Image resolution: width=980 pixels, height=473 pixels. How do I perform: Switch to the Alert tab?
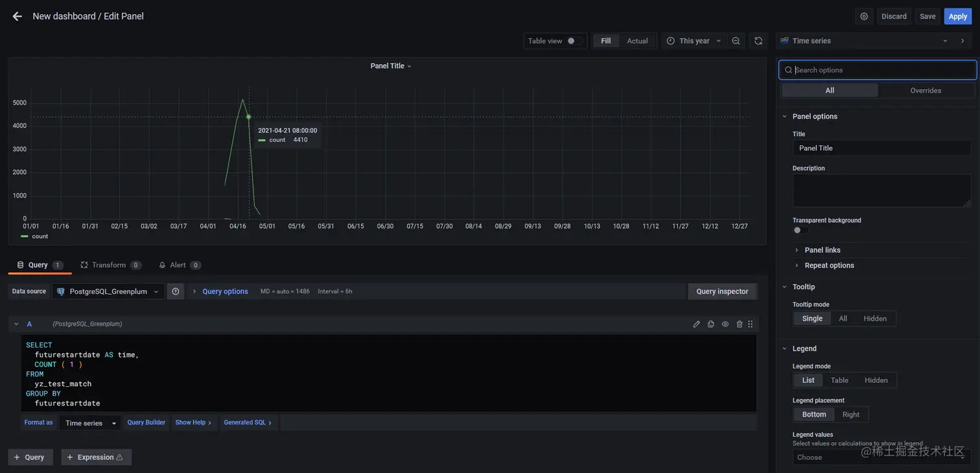(180, 265)
